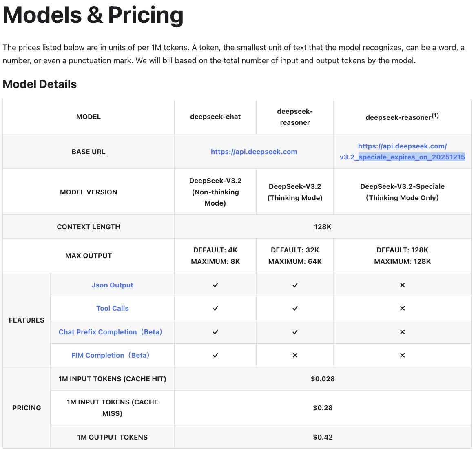Click the Models & Pricing page heading
476x453 pixels.
(93, 15)
